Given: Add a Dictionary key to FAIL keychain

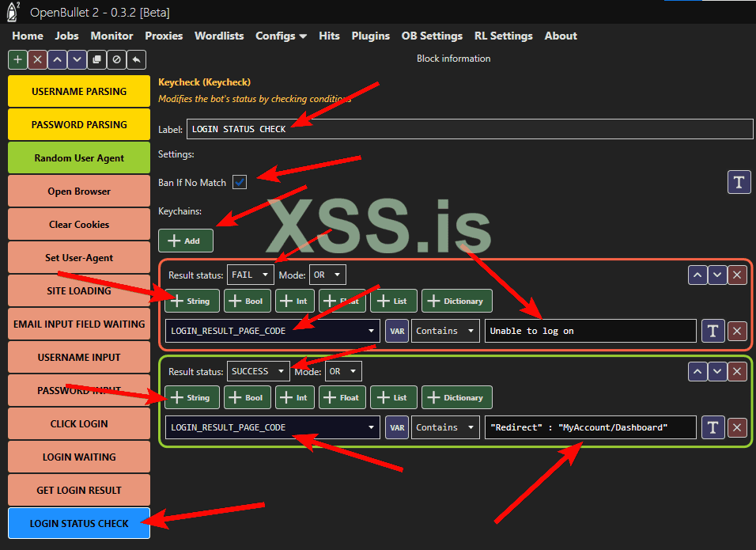Looking at the screenshot, I should click(x=456, y=301).
